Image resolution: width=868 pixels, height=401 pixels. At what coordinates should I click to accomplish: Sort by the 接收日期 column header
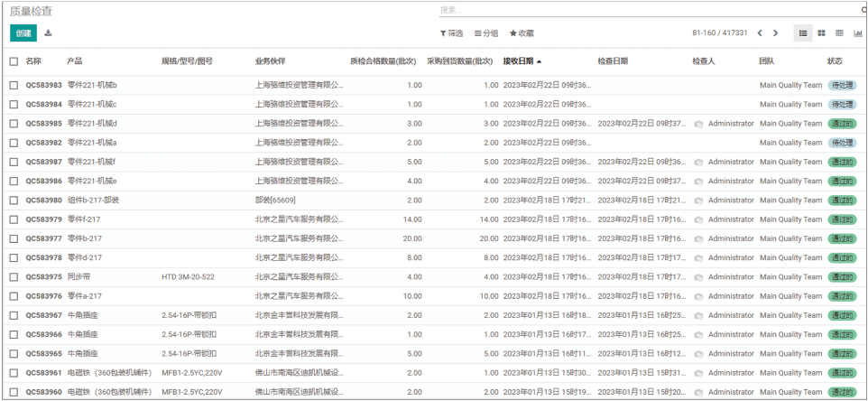pos(522,61)
